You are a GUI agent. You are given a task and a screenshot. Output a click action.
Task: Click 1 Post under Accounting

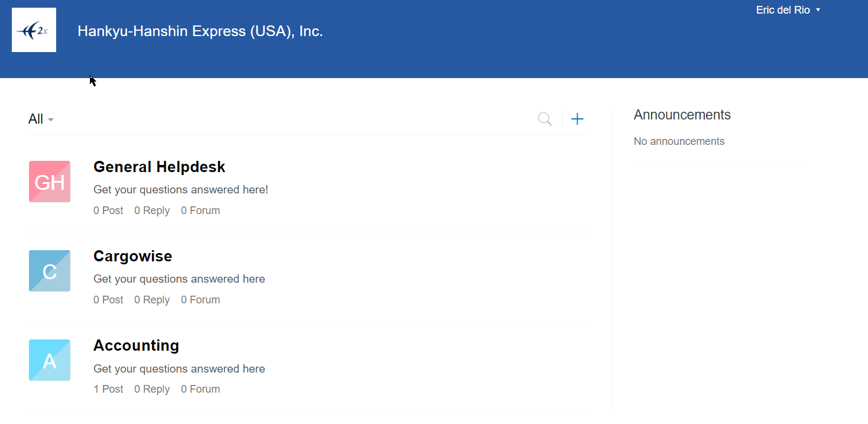click(x=108, y=389)
